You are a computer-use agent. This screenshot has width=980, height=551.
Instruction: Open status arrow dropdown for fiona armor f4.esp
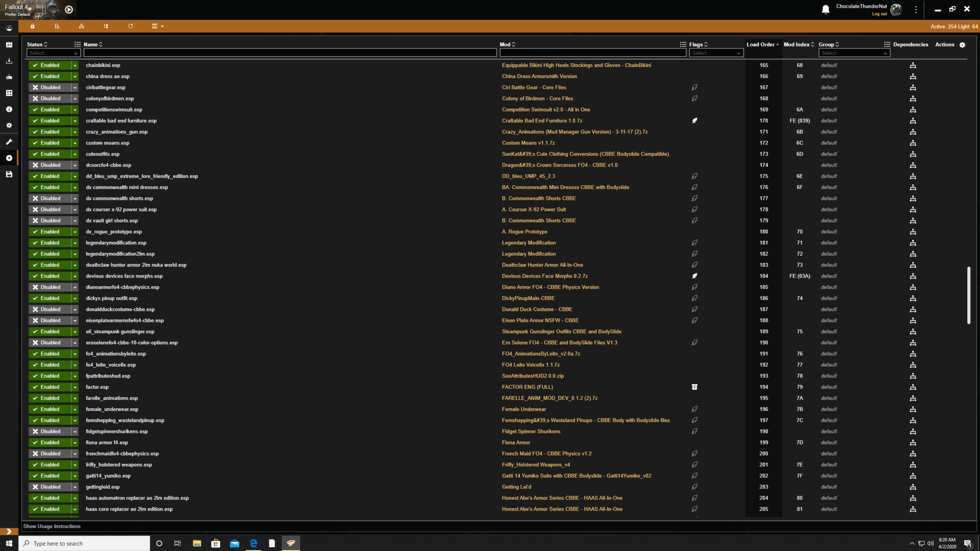(75, 443)
